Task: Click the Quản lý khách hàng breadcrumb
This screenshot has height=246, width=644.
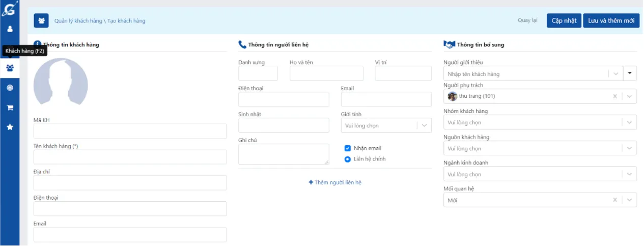Action: [x=78, y=21]
